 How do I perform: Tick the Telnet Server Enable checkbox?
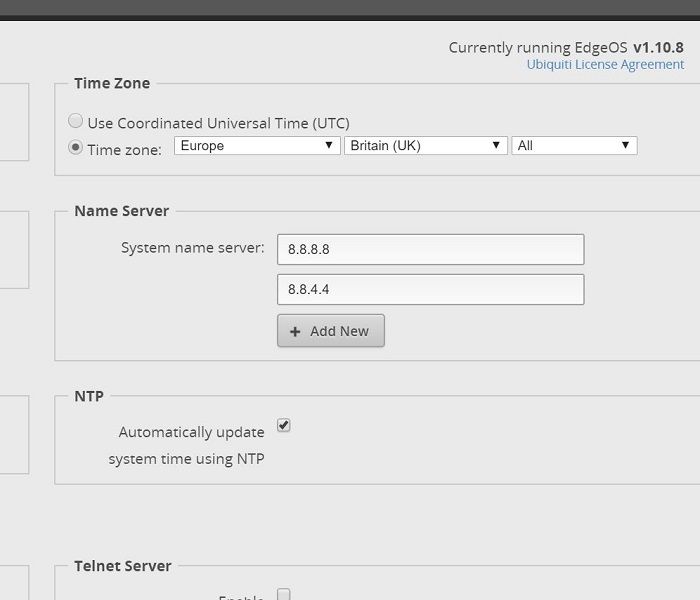click(x=284, y=595)
